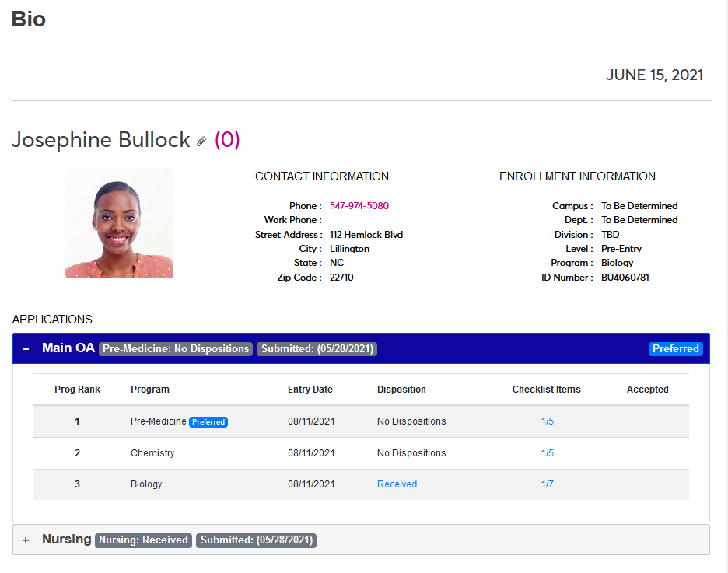The image size is (728, 573).
Task: Switch focus to the Applications section heading
Action: click(51, 319)
